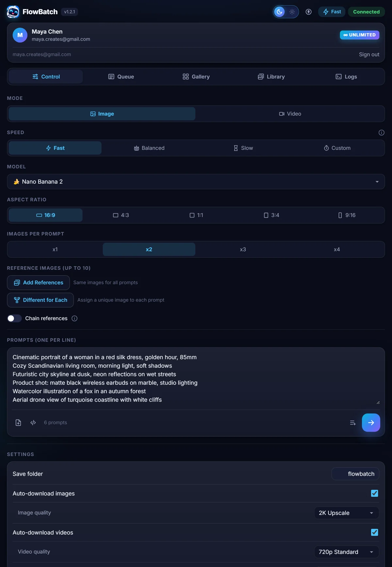Open the speed info icon
The height and width of the screenshot is (567, 392).
(x=381, y=132)
